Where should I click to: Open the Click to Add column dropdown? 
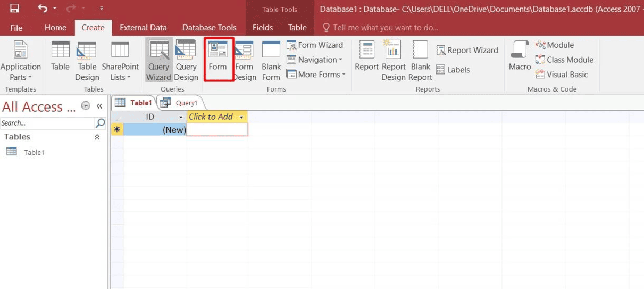click(242, 117)
